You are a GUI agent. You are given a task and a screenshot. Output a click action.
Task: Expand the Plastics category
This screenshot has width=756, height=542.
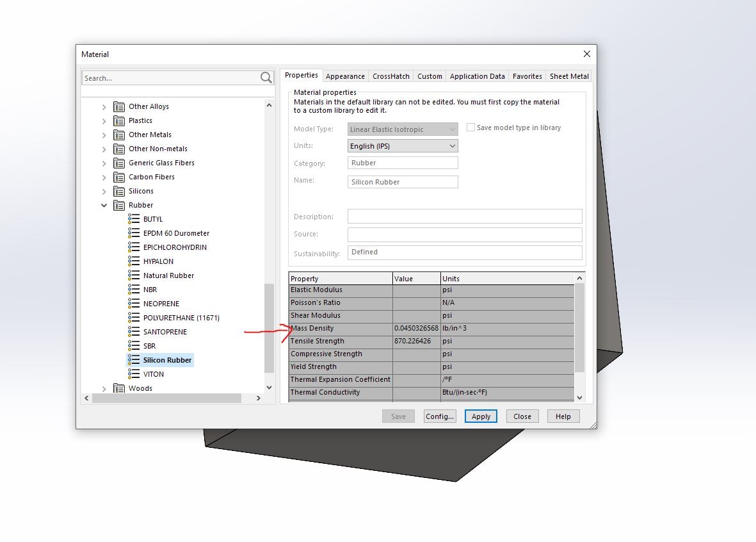[104, 120]
